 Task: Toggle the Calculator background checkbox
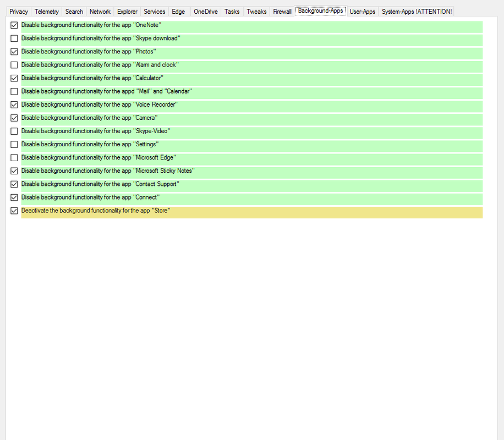(x=14, y=78)
